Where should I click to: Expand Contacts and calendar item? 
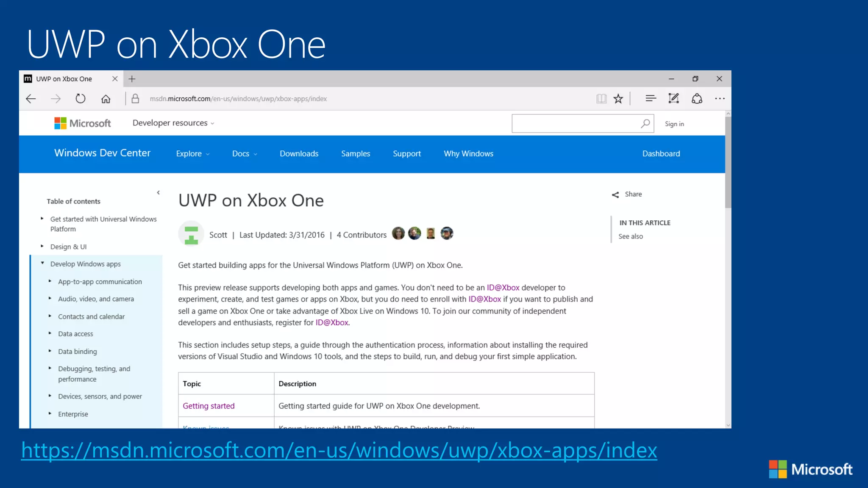point(50,316)
